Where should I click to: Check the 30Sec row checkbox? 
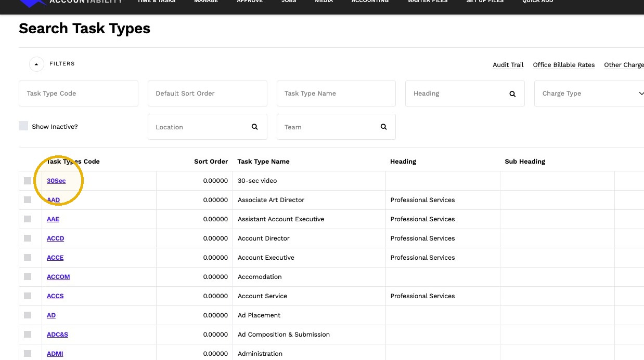[28, 181]
